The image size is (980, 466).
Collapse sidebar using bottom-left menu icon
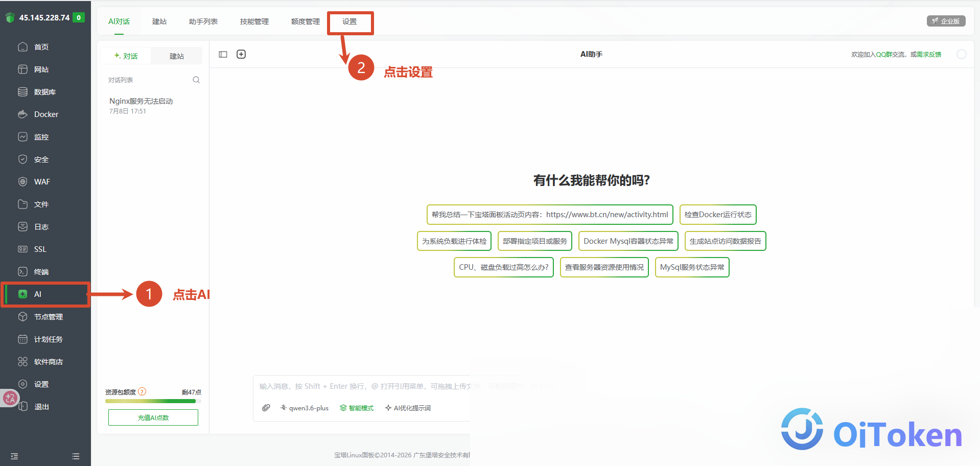[14, 456]
